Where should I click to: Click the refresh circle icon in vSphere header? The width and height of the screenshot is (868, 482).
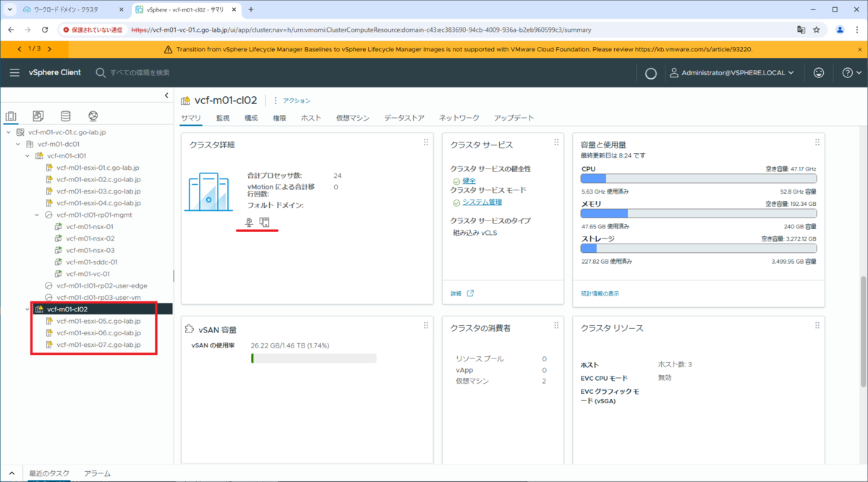tap(650, 73)
